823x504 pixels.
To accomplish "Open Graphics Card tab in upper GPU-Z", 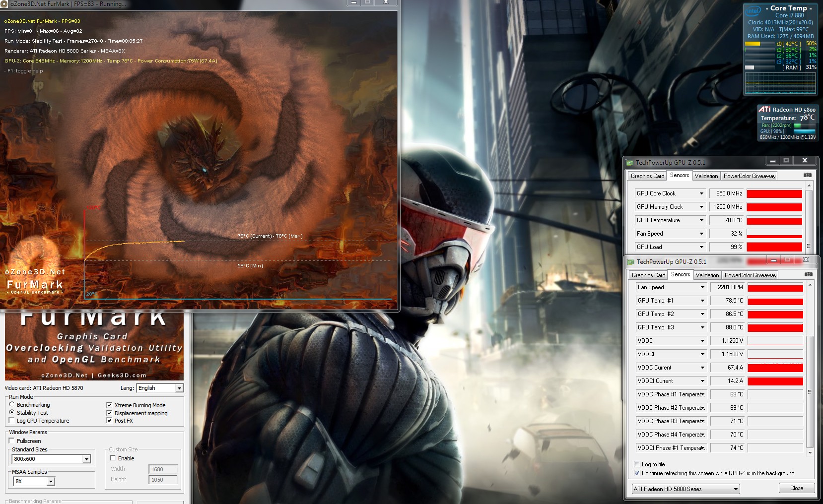I will click(x=647, y=176).
